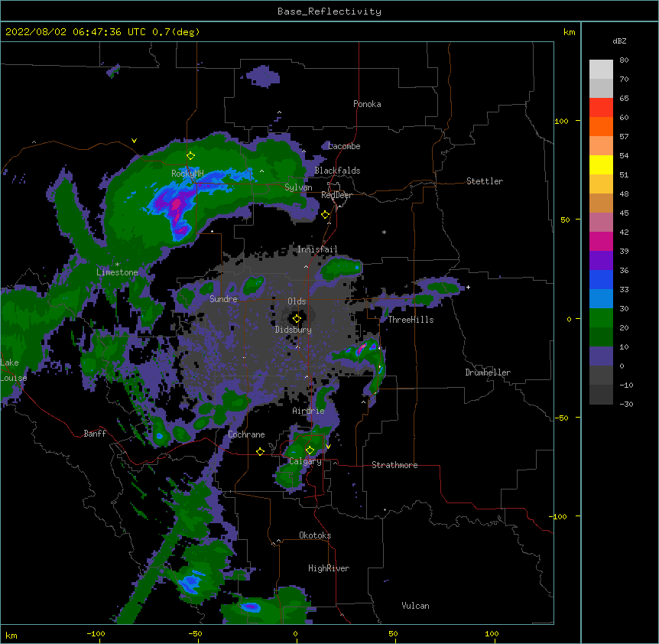The height and width of the screenshot is (644, 659).
Task: Click the RockyMH label
Action: click(187, 174)
